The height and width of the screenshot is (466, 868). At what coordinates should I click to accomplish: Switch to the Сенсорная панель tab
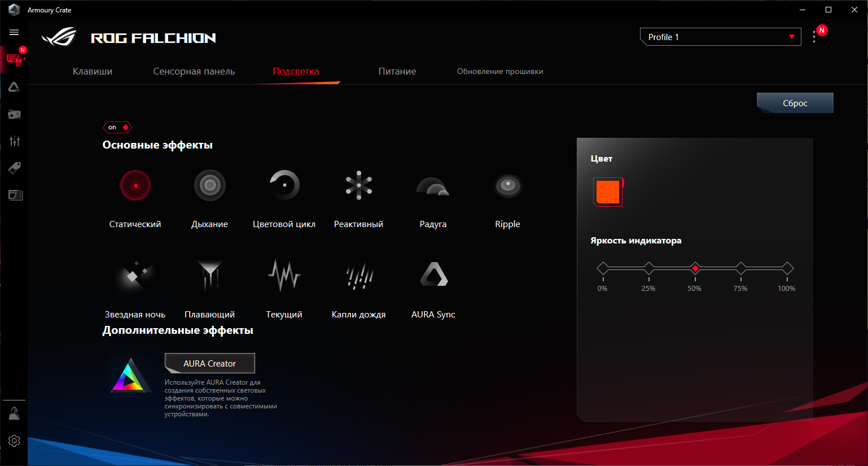194,71
